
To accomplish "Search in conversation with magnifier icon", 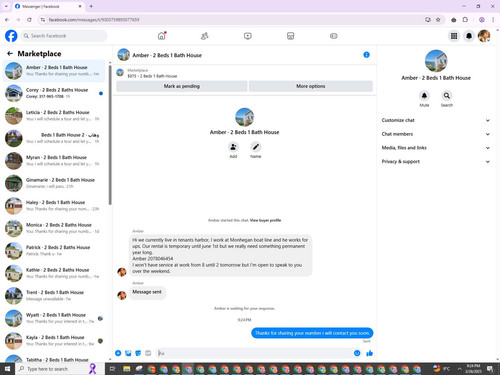I will [447, 96].
